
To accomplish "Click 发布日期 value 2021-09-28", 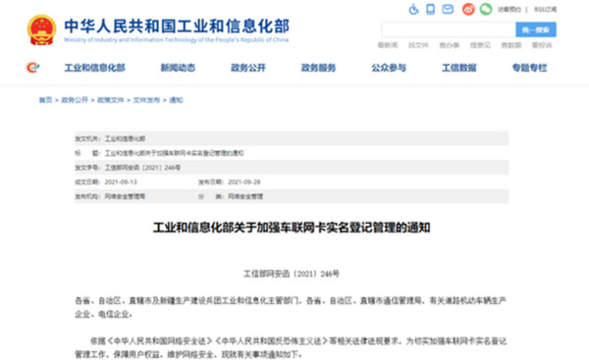I will [x=244, y=182].
